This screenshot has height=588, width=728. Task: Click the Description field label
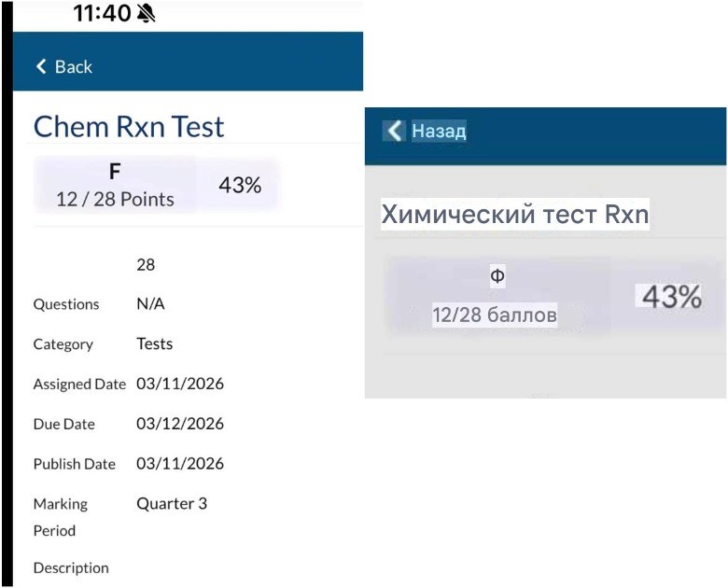(x=71, y=567)
